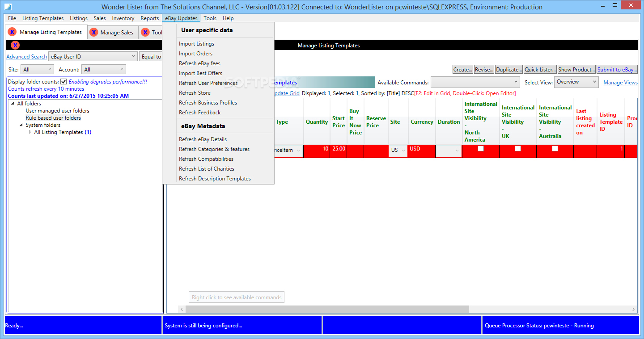Select the Rule based user folders item
Viewport: 644px width, 339px height.
tap(53, 118)
